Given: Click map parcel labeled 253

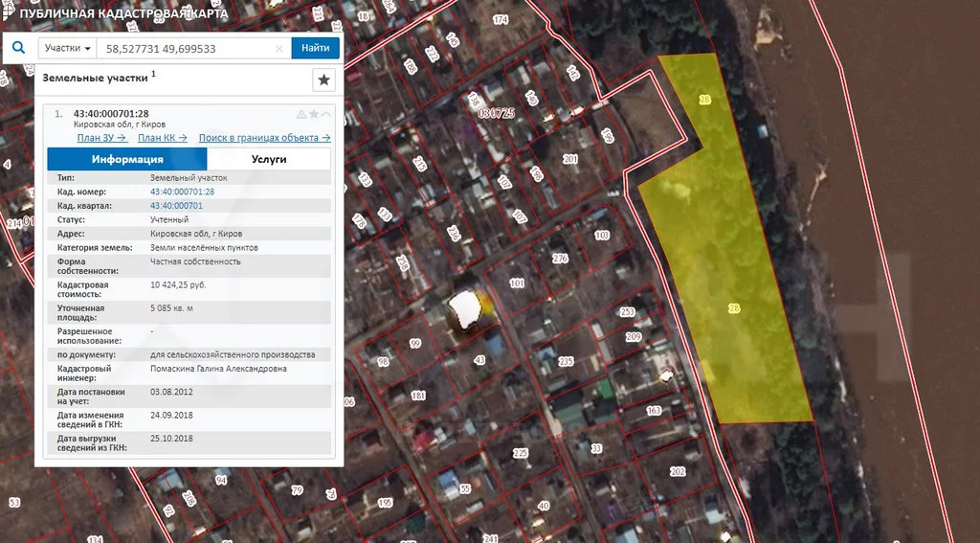Looking at the screenshot, I should click(x=627, y=312).
